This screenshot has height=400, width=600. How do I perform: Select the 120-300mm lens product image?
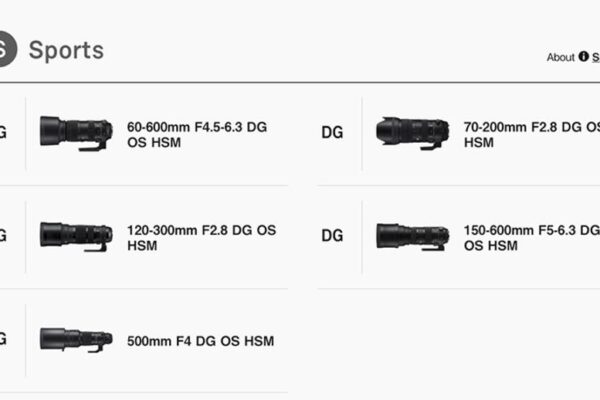tap(76, 236)
